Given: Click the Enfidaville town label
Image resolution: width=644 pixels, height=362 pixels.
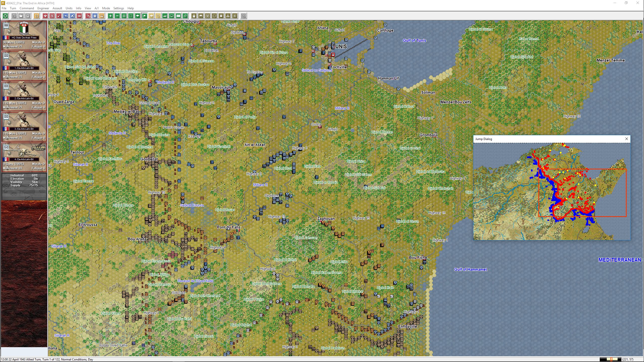Looking at the screenshot, I should (408, 327).
